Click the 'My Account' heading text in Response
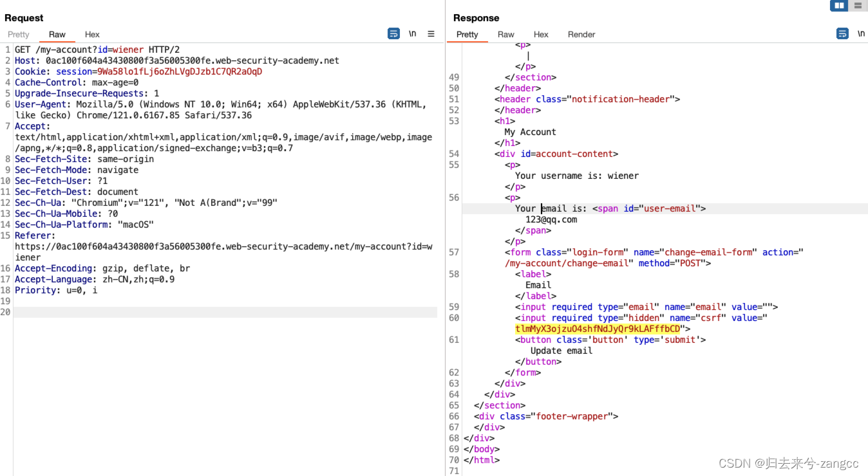Screen dimensions: 868x476 (531, 132)
